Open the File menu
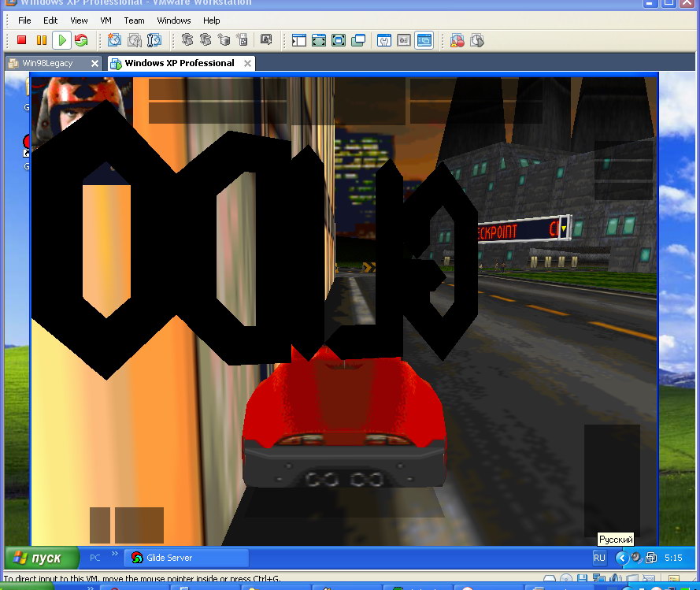Screen dimensions: 700x590 (24, 20)
